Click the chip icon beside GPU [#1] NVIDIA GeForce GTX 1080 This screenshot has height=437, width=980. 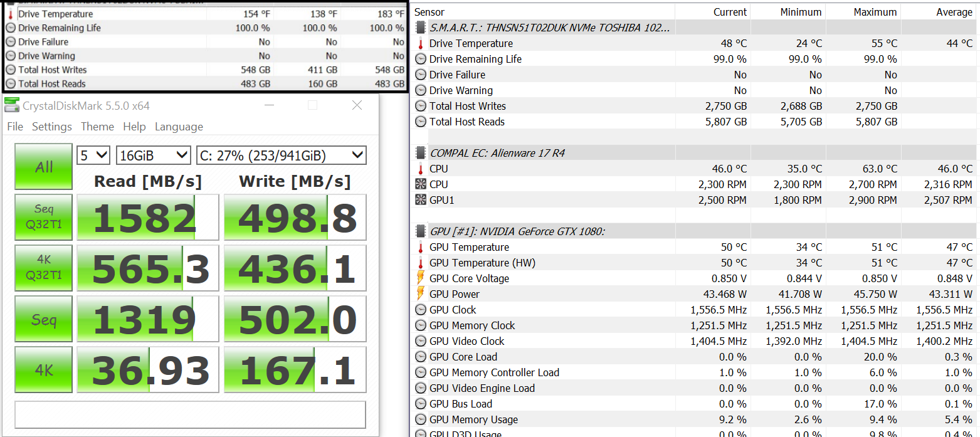point(421,231)
